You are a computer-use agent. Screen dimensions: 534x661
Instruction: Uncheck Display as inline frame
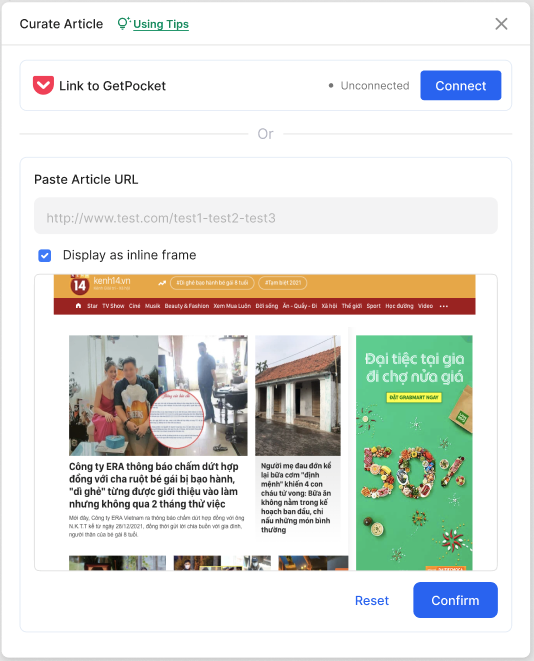pyautogui.click(x=45, y=255)
